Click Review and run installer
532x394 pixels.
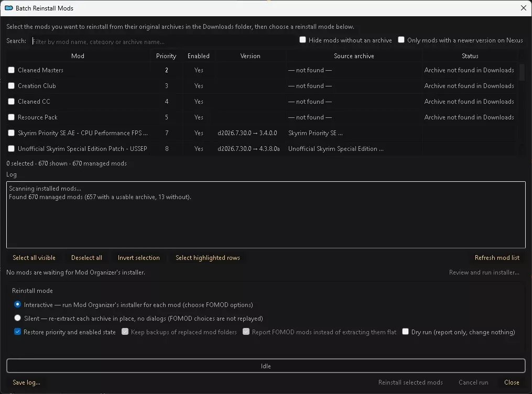484,272
